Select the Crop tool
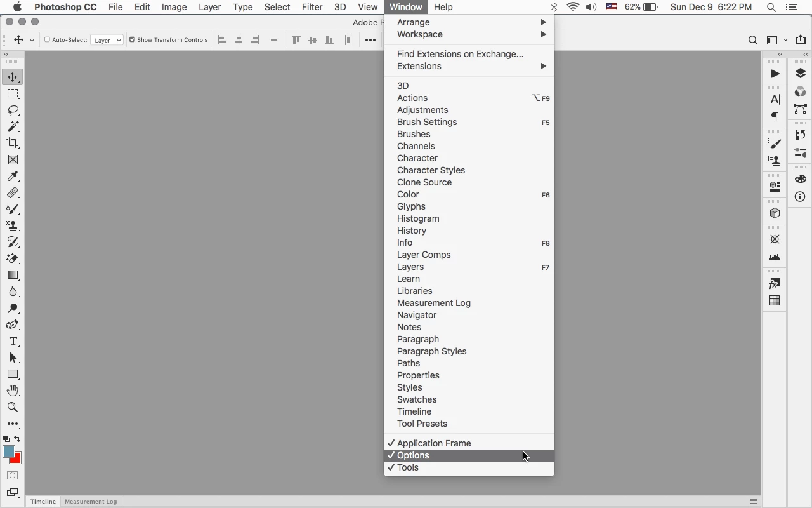This screenshot has height=508, width=812. (x=13, y=143)
